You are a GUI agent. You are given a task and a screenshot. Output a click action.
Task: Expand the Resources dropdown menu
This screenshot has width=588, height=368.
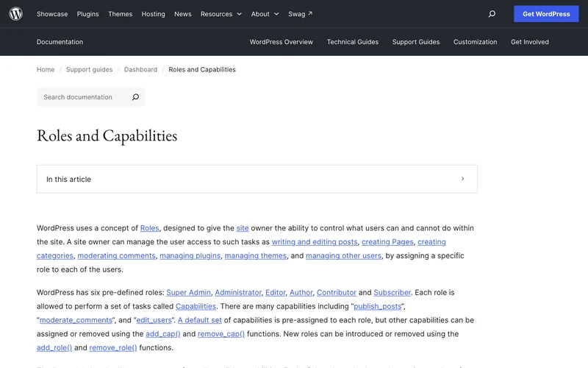click(221, 14)
